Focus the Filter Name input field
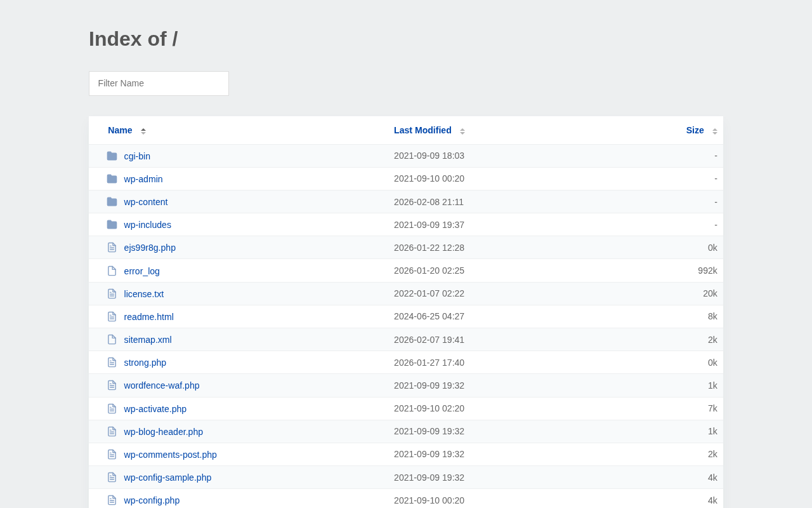 159,83
